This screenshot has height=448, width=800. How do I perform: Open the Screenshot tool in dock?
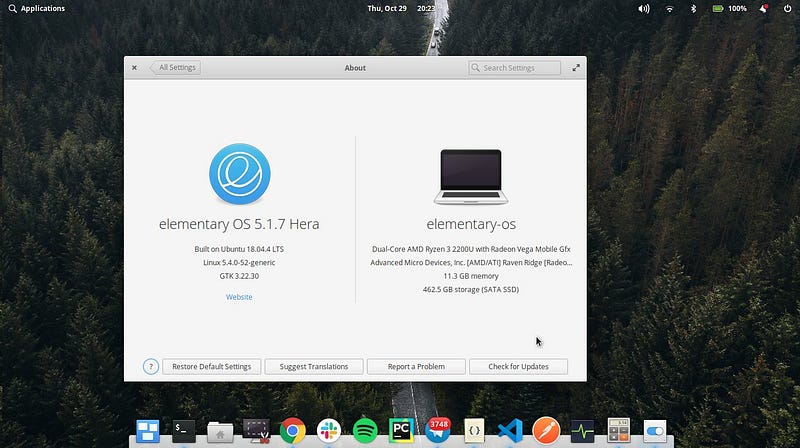256,431
